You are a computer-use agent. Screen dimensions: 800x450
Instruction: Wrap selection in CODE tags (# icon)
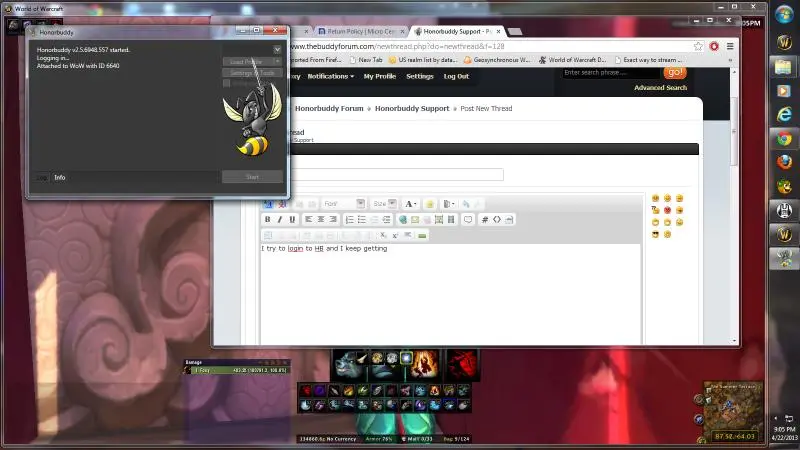(485, 219)
